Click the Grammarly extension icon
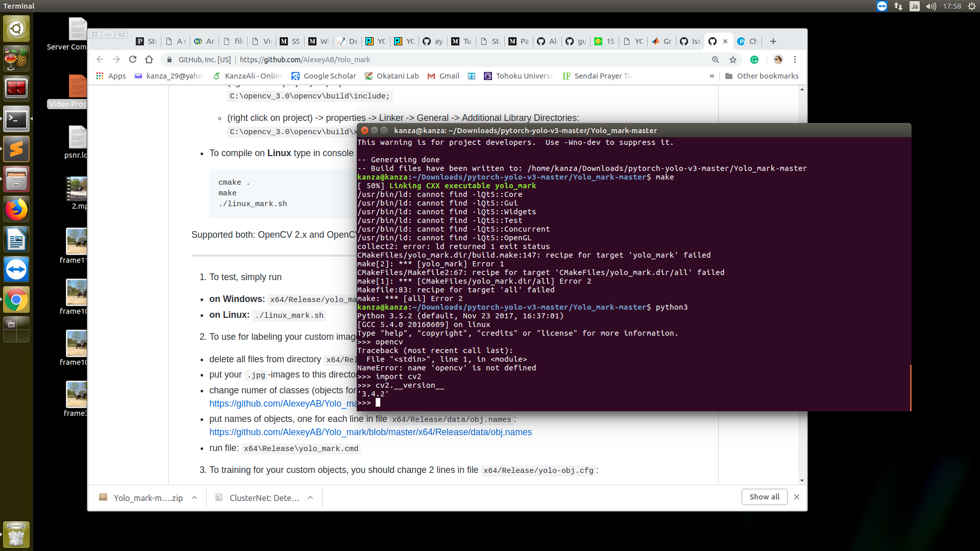This screenshot has width=980, height=551. (755, 60)
